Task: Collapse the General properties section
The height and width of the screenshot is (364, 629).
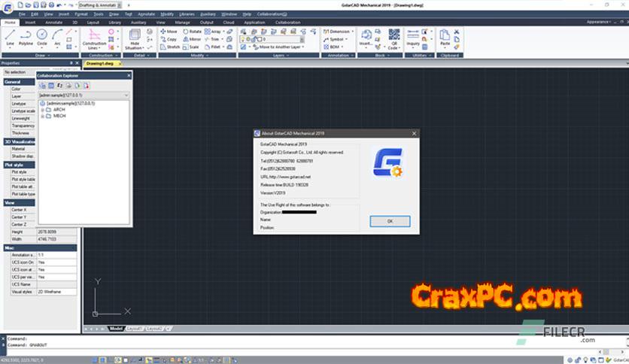Action: [19, 82]
